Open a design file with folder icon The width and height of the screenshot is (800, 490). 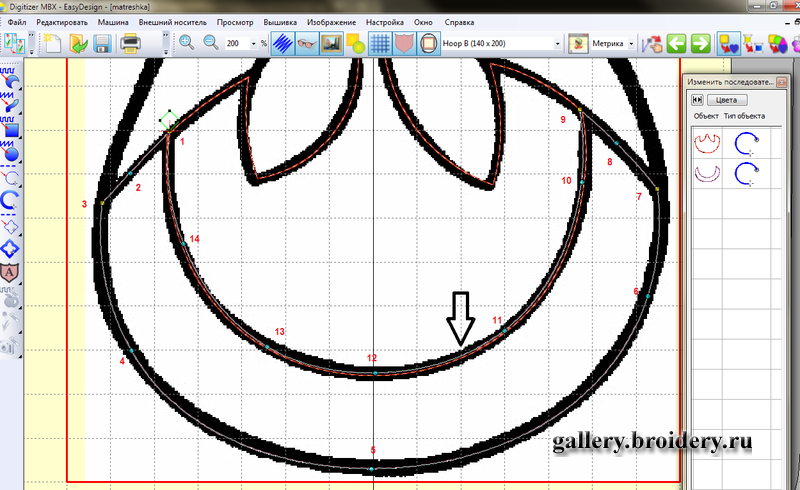click(76, 43)
